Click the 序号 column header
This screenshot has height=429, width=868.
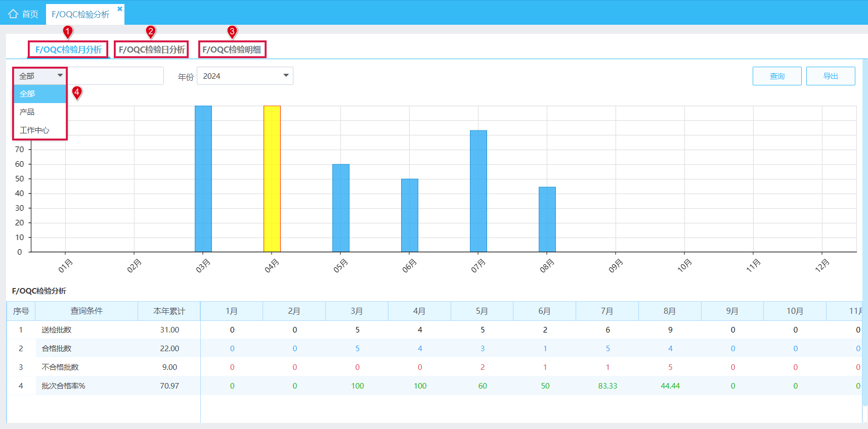(21, 311)
